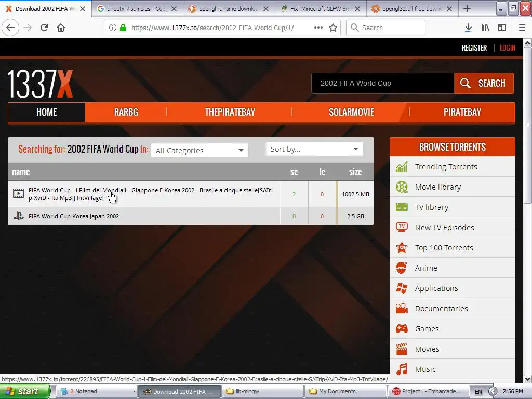Click the page vertical scrollbar thumb

pos(528,126)
